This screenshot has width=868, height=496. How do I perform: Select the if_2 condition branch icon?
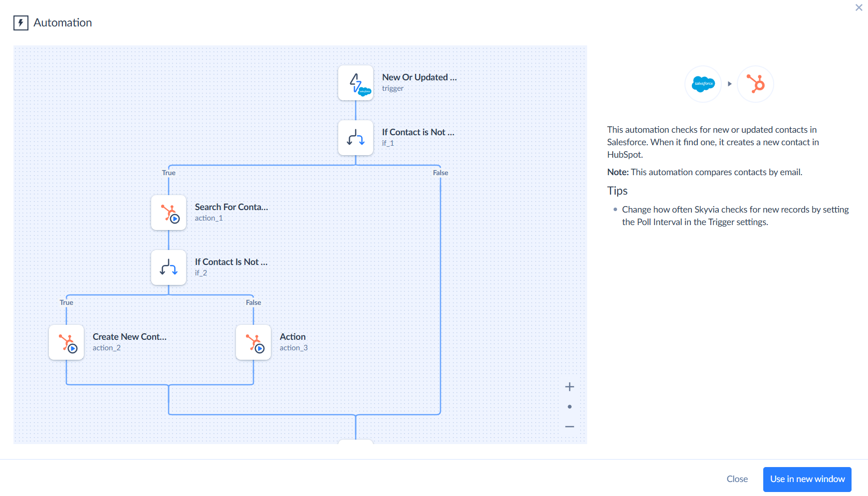[x=169, y=267]
